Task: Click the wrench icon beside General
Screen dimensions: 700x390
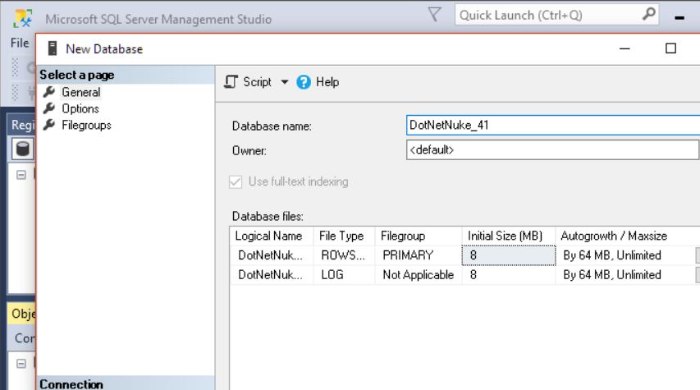Action: click(x=49, y=92)
